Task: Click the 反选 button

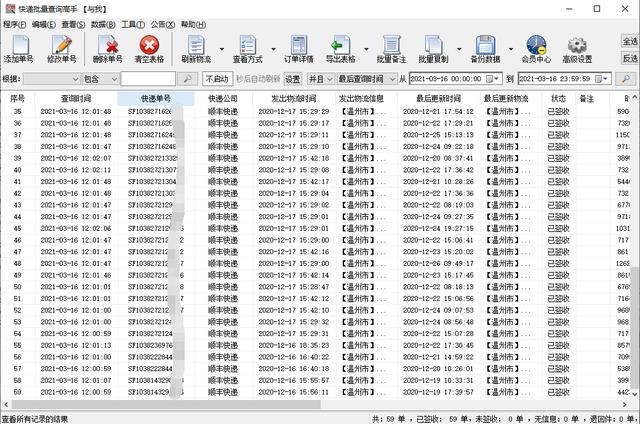Action: [x=630, y=58]
